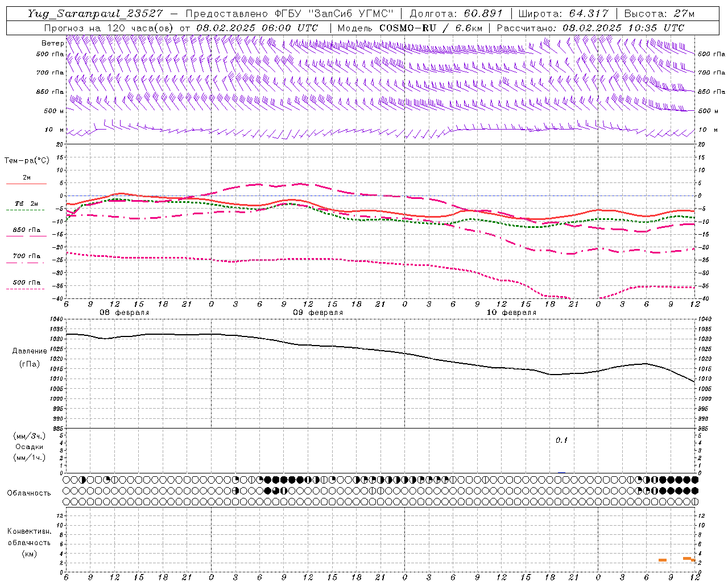Click the 10 февраля date label

[511, 313]
